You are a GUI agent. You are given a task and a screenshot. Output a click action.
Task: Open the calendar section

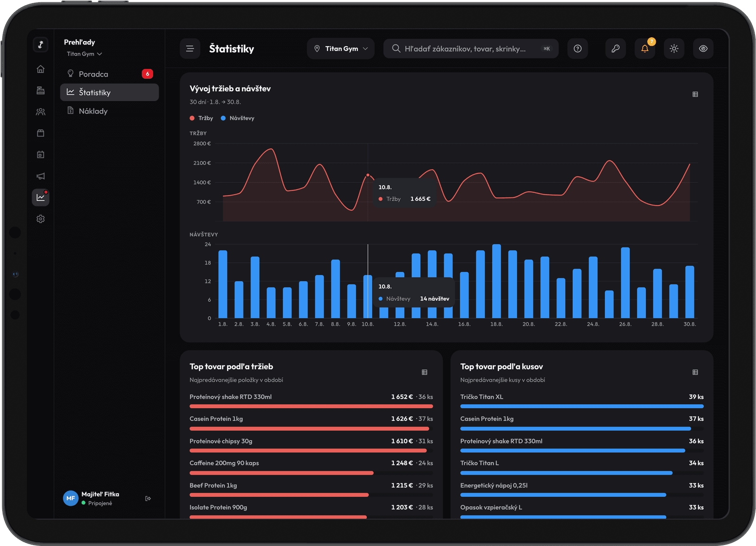pos(41,154)
